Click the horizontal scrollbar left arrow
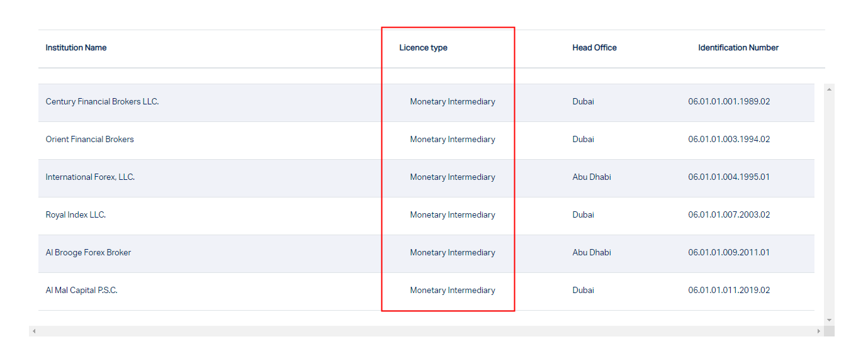This screenshot has width=868, height=361. tap(34, 331)
